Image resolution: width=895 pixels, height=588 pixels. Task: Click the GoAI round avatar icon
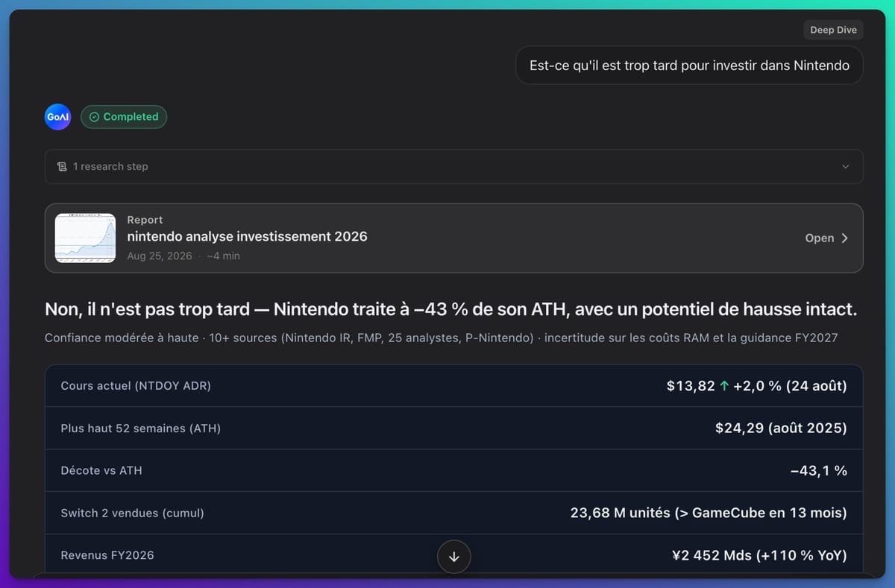[x=57, y=117]
